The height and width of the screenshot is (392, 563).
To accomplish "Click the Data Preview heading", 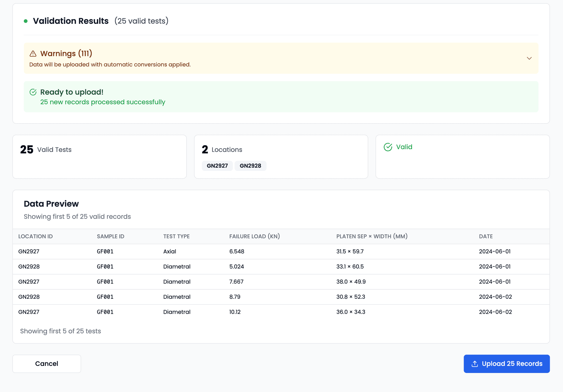I will tap(51, 204).
